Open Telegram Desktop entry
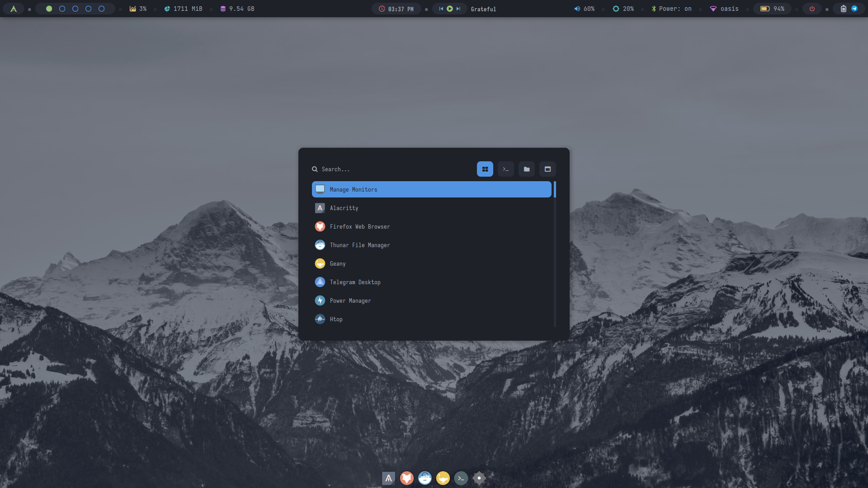Screen dimensions: 868x488 pos(355,282)
